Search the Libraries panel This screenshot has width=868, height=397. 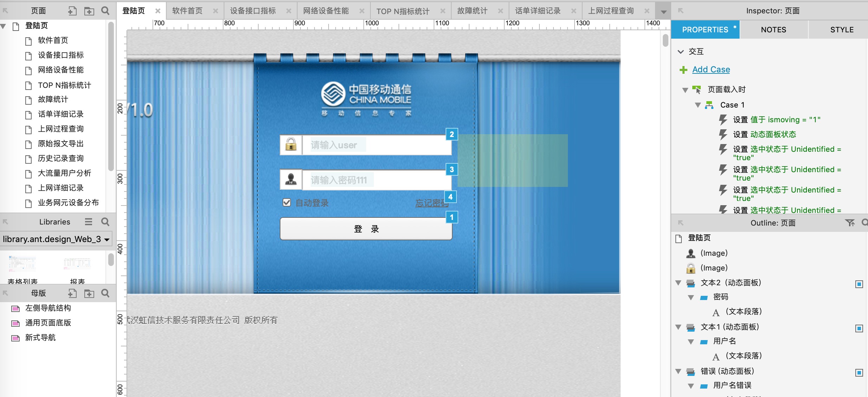(105, 222)
